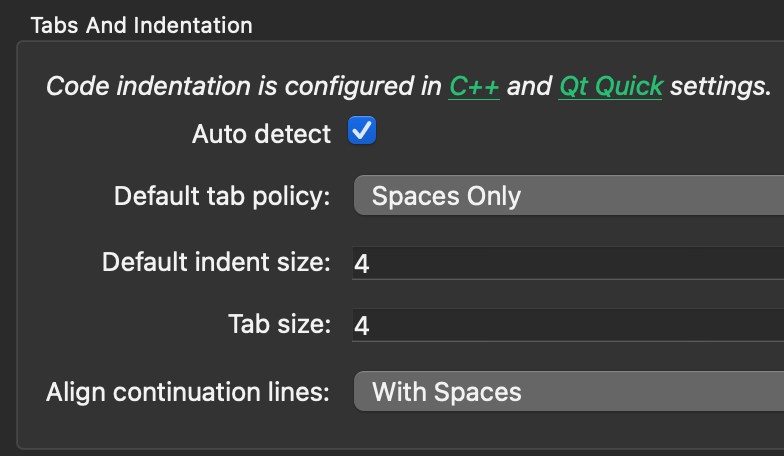The height and width of the screenshot is (456, 784).
Task: Click the Tab size input field
Action: pos(568,325)
